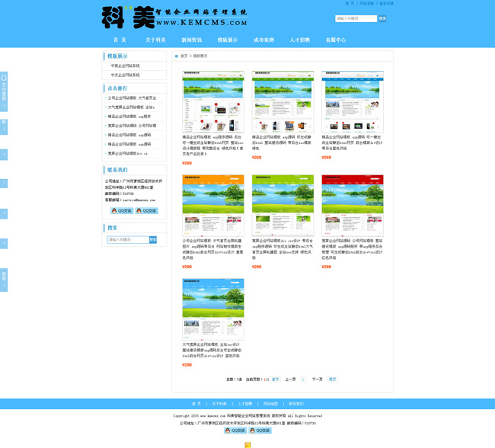Click the sidebar 搜索 submit button
The width and height of the screenshot is (495, 448).
click(153, 240)
